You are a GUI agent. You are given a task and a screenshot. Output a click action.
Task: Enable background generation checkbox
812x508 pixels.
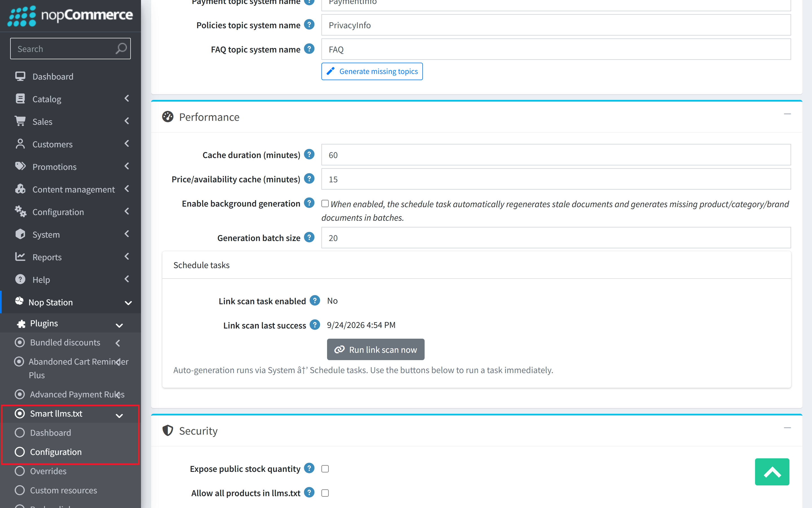[325, 203]
